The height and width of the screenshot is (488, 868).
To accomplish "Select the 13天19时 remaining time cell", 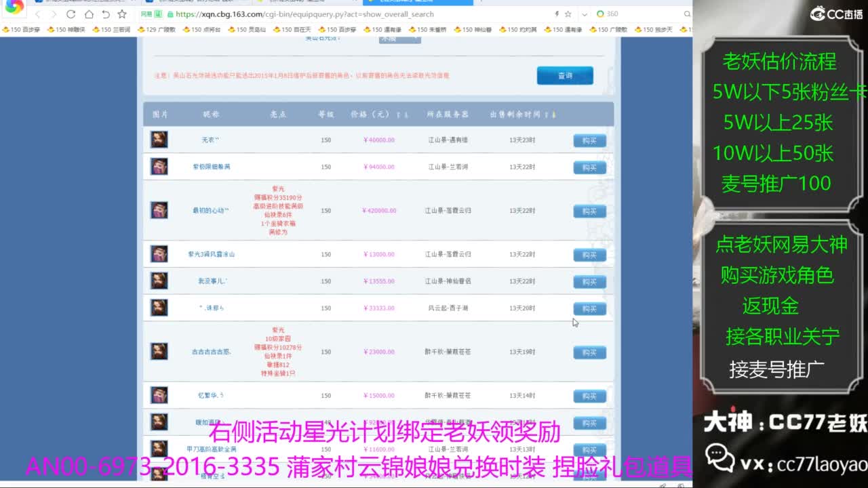I will pos(522,352).
